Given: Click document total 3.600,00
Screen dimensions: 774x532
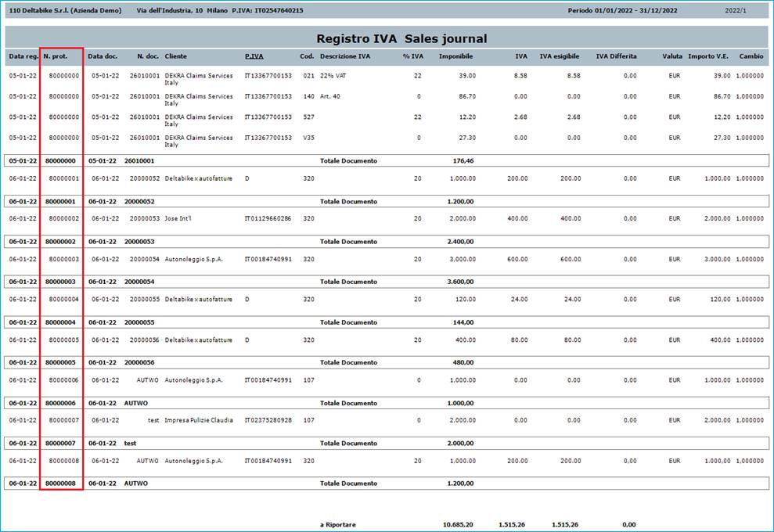Looking at the screenshot, I should (x=459, y=282).
